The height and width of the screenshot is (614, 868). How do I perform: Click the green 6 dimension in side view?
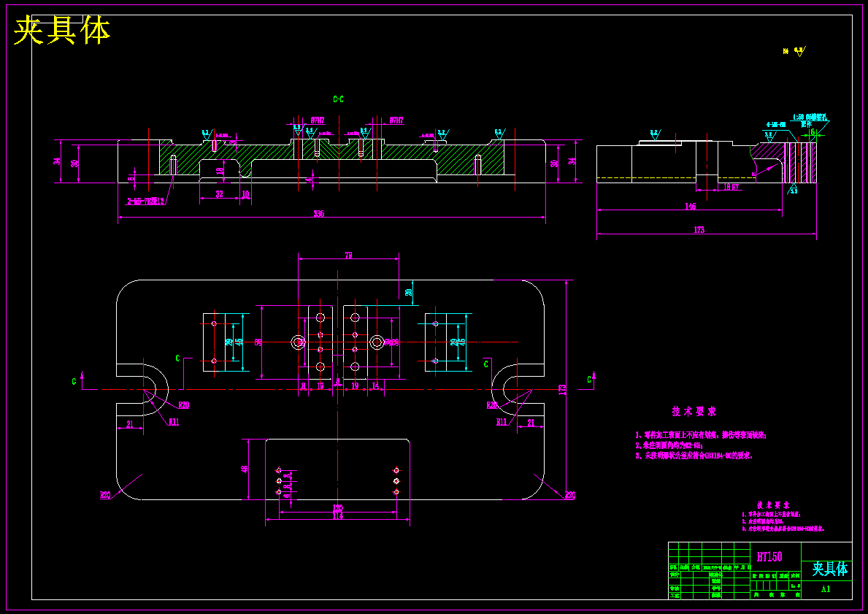[x=813, y=131]
